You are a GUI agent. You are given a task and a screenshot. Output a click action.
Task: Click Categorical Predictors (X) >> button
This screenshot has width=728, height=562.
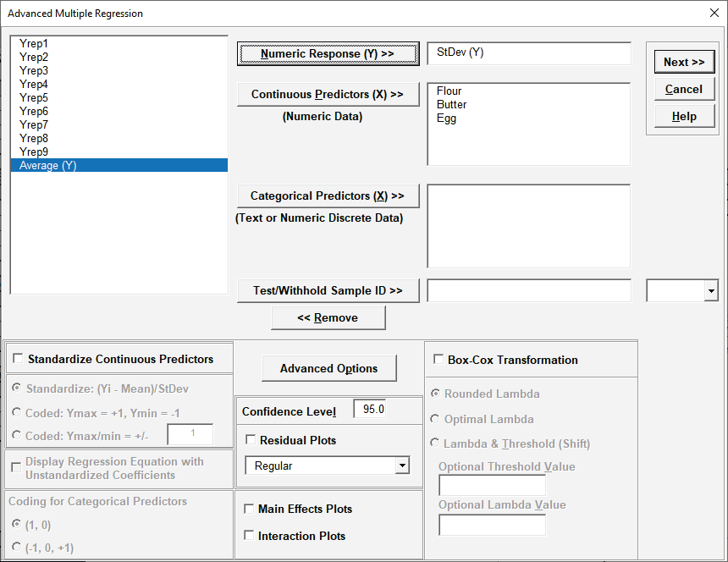tap(328, 196)
